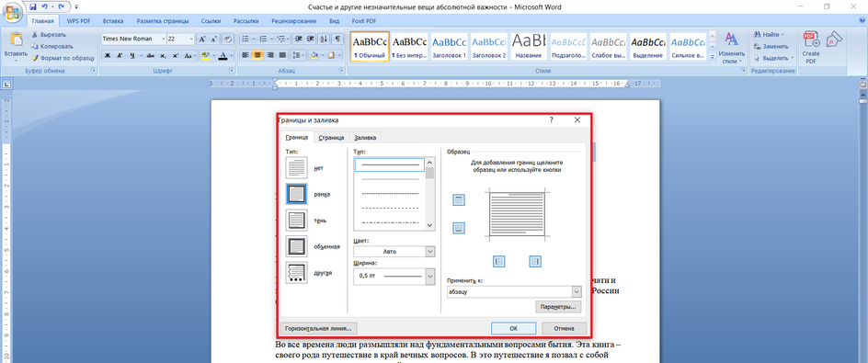Toggle underline (Ч) formatting
The image size is (868, 363).
(132, 55)
